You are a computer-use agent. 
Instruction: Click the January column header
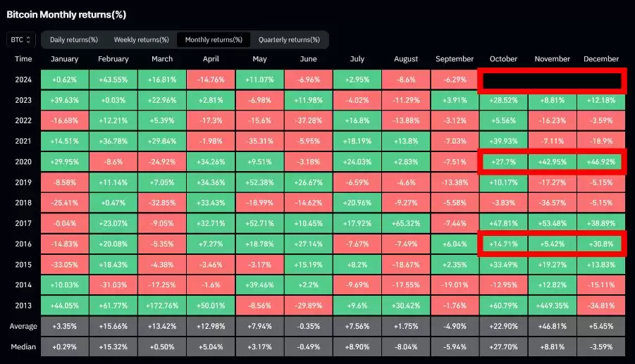point(65,59)
